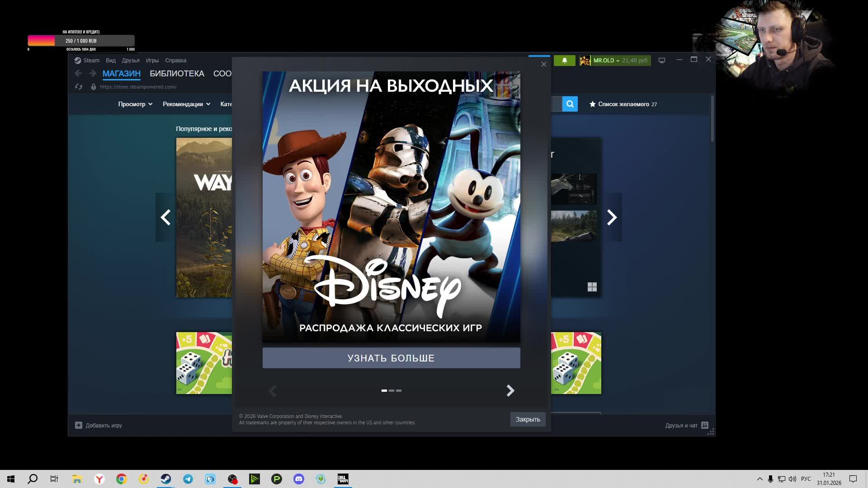Click the Big Picture monitor icon

point(662,61)
